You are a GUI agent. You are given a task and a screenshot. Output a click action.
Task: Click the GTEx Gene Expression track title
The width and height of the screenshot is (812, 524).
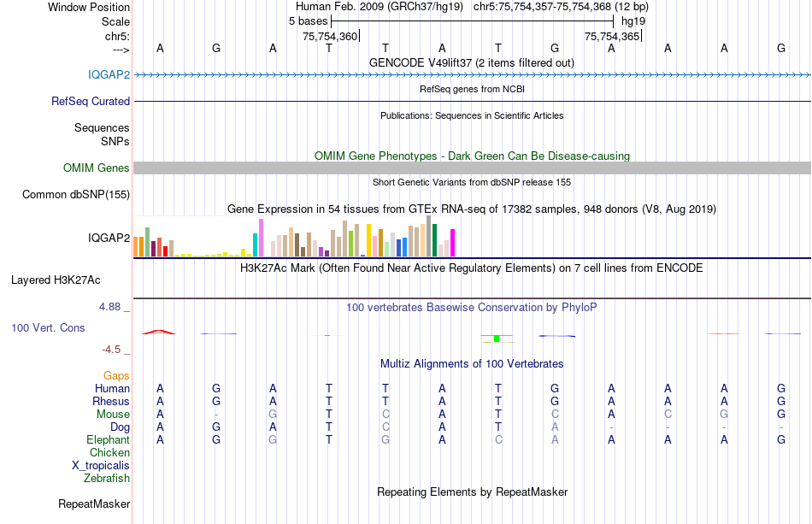472,209
